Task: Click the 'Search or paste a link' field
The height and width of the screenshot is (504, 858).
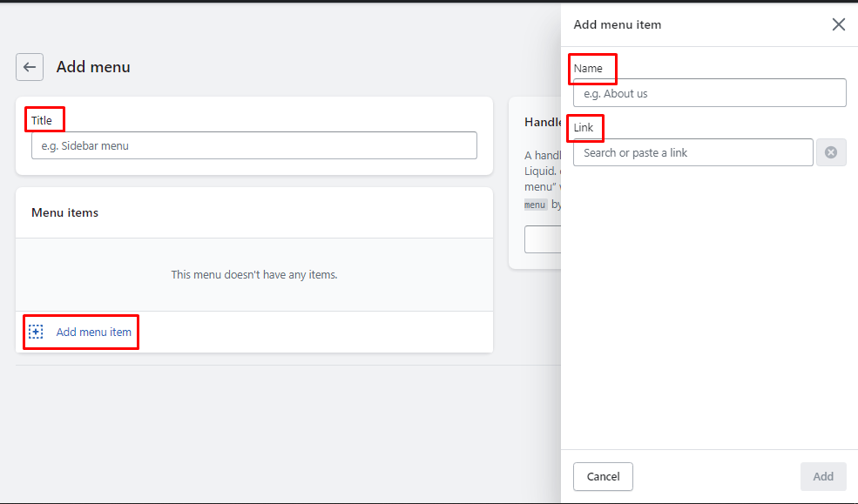Action: pyautogui.click(x=692, y=152)
